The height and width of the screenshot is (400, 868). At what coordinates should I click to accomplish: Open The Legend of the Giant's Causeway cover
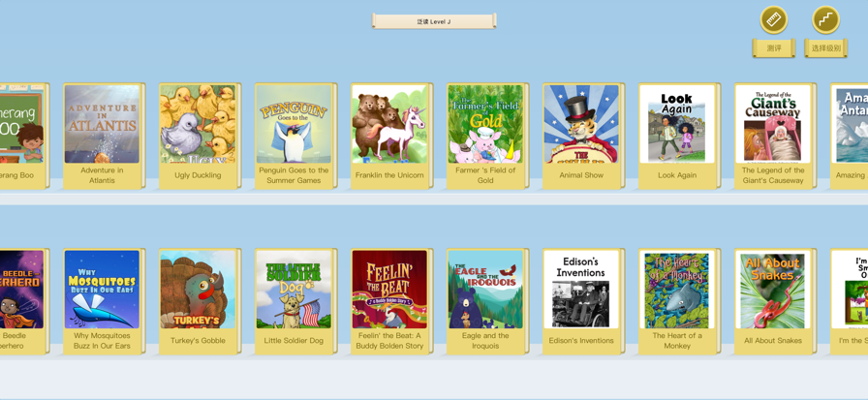772,124
